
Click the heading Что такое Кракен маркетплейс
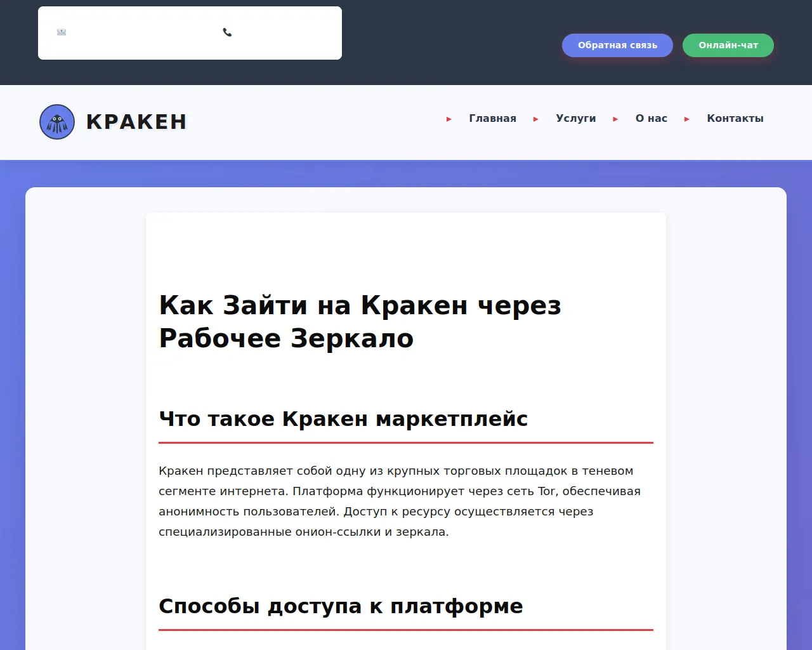click(x=343, y=419)
